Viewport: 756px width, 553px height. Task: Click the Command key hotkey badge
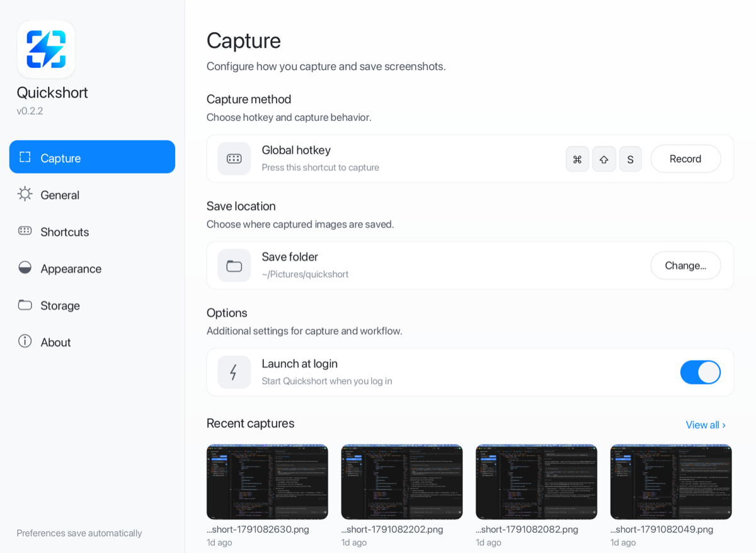tap(577, 159)
